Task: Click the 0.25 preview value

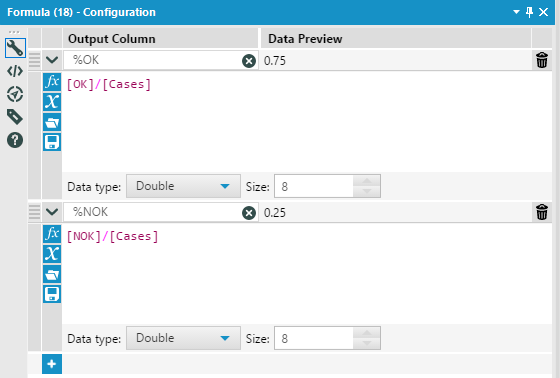Action: point(275,213)
